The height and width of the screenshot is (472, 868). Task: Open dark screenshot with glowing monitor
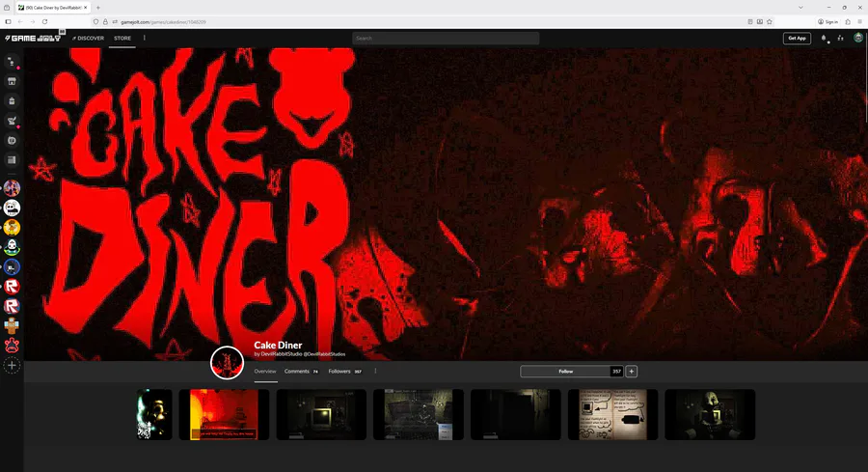(321, 414)
